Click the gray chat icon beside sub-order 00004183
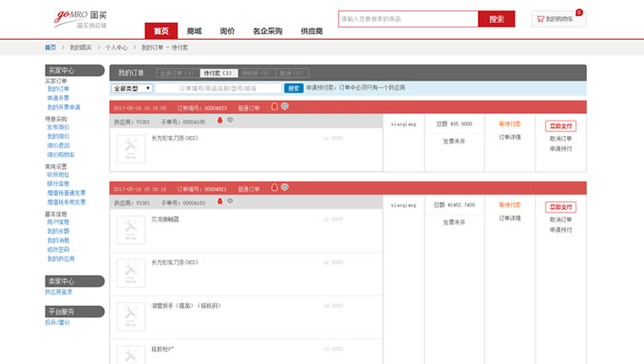The width and height of the screenshot is (644, 364). (230, 201)
